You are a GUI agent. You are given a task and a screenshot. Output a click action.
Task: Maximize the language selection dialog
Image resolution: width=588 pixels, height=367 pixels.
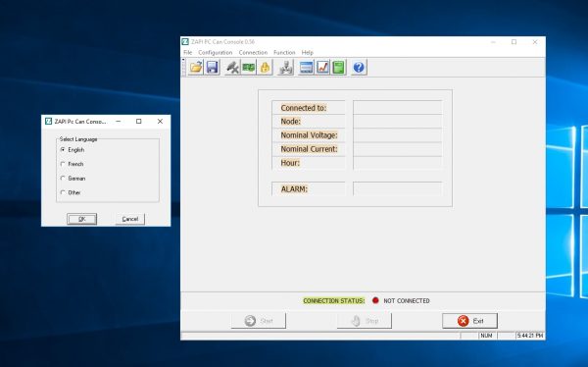tap(139, 122)
